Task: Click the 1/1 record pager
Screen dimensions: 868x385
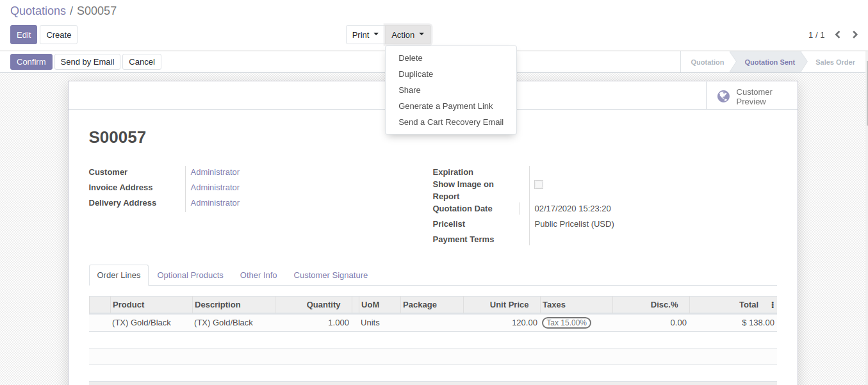Action: (x=815, y=35)
